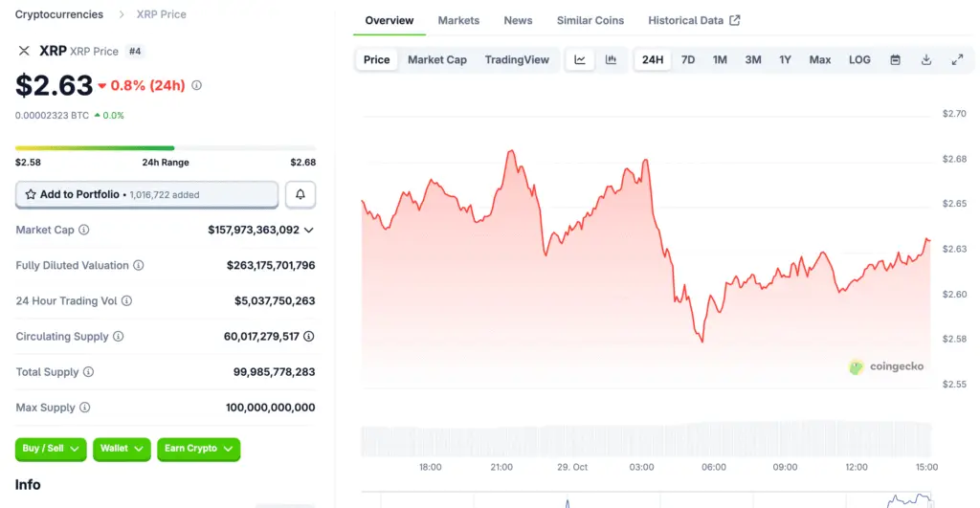This screenshot has height=508, width=980.
Task: Download the chart data
Action: click(926, 59)
